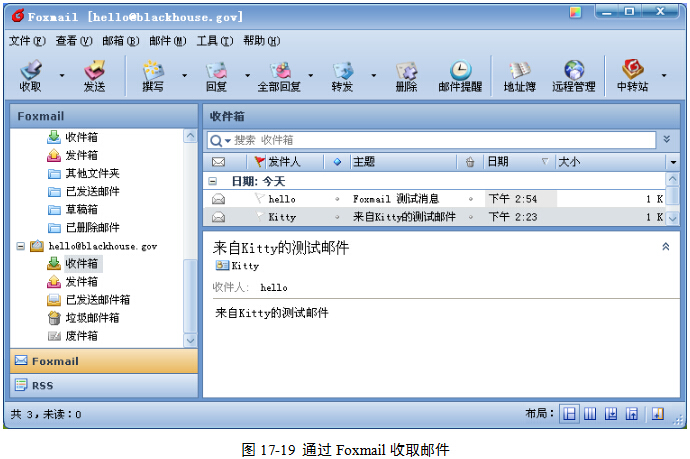The image size is (690, 459).
Task: Open dropdown arrow next to 收取
Action: (62, 75)
